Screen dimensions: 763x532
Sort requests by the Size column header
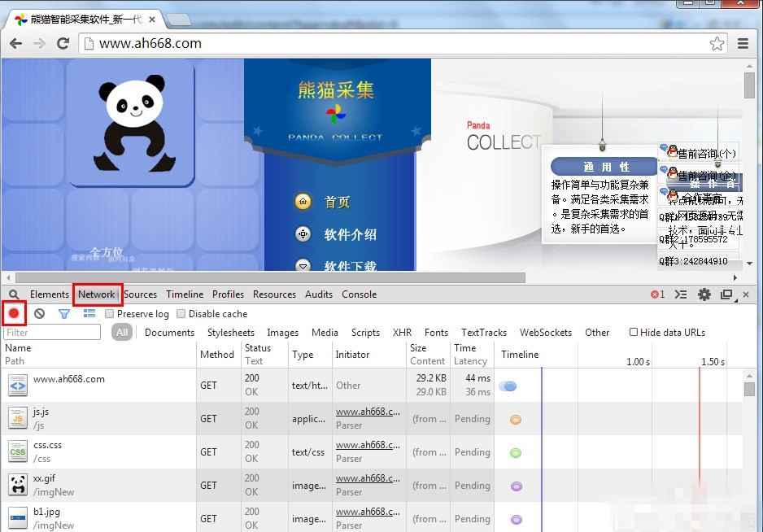(418, 348)
